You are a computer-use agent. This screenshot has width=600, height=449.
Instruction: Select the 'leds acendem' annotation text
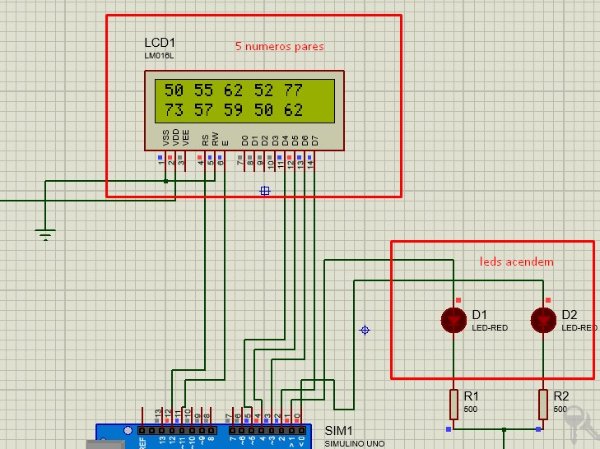click(x=516, y=261)
